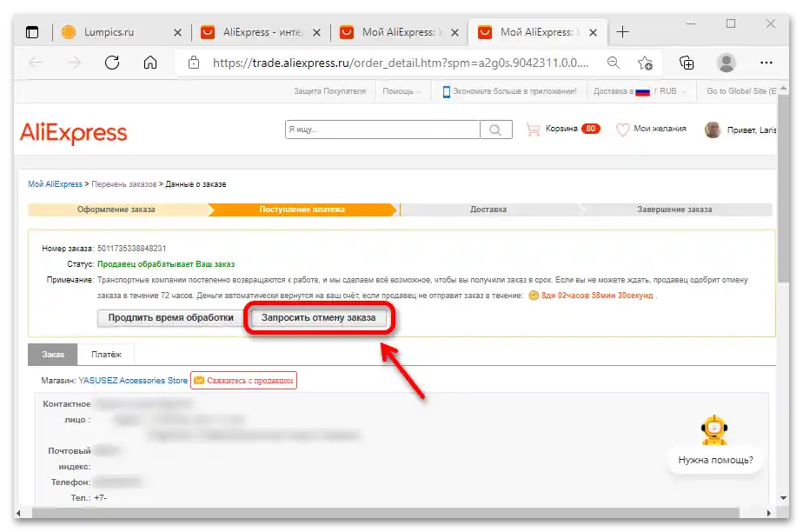
Task: Expand the Доставка в / RUB dropdown
Action: [640, 91]
